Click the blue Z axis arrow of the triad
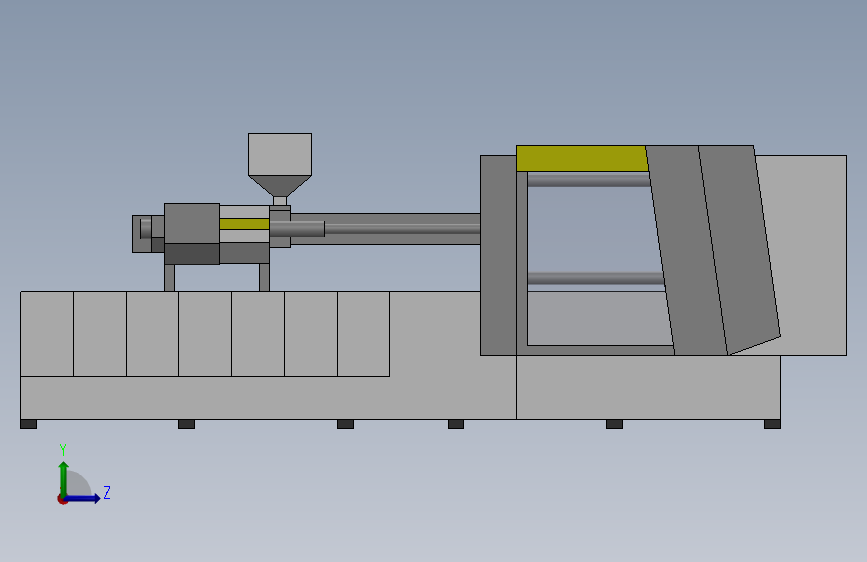The image size is (867, 562). [83, 498]
